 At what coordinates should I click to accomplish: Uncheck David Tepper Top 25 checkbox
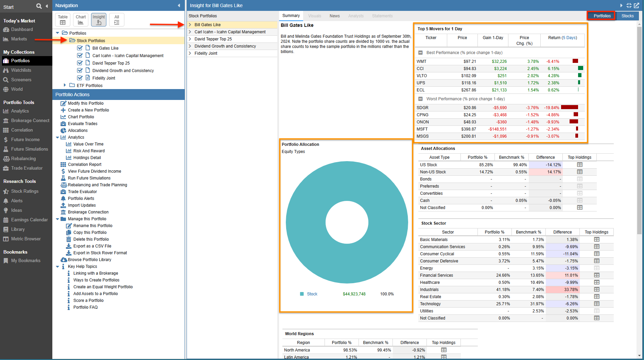[x=80, y=63]
